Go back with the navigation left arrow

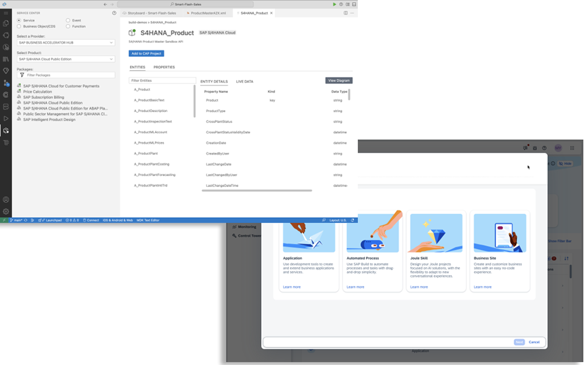click(x=105, y=4)
